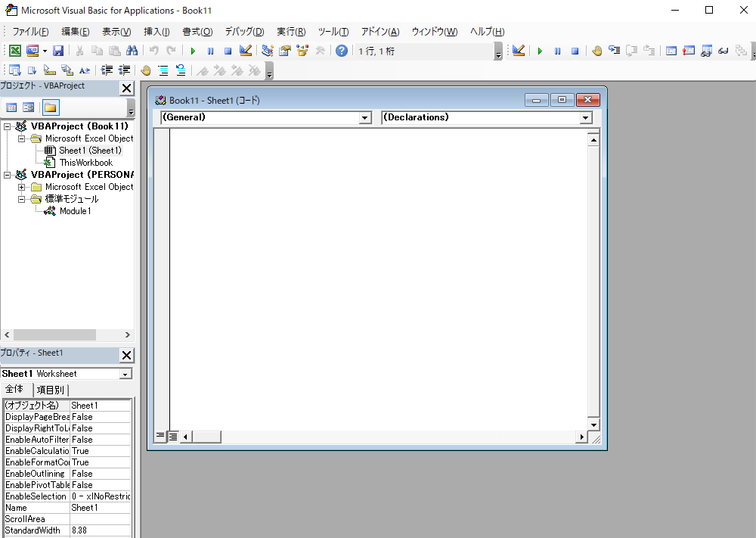Image resolution: width=756 pixels, height=538 pixels.
Task: Select ThisWorkbook in the project tree
Action: 86,163
